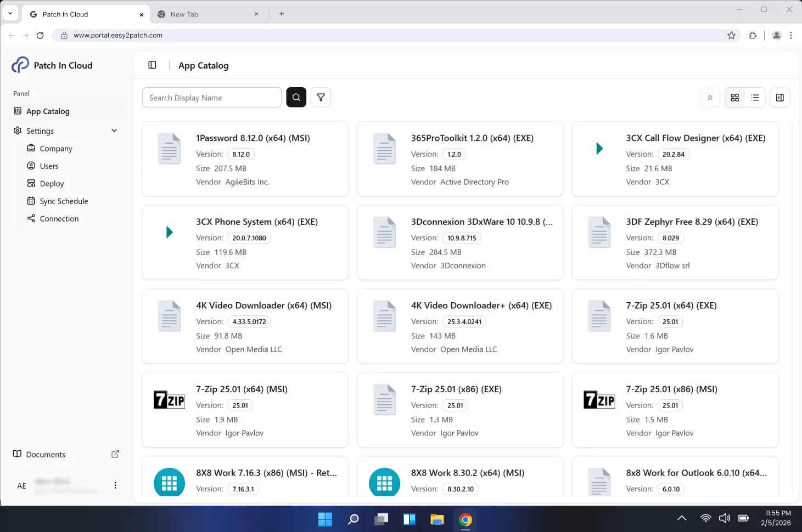This screenshot has width=802, height=532.
Task: Open App Catalog in sidebar
Action: pyautogui.click(x=48, y=111)
